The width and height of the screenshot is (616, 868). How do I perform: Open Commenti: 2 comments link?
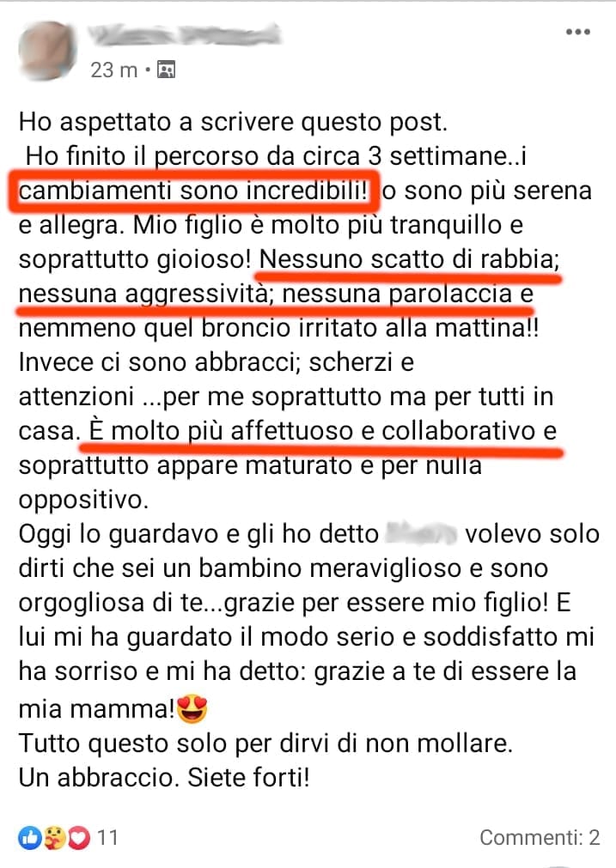point(540,838)
